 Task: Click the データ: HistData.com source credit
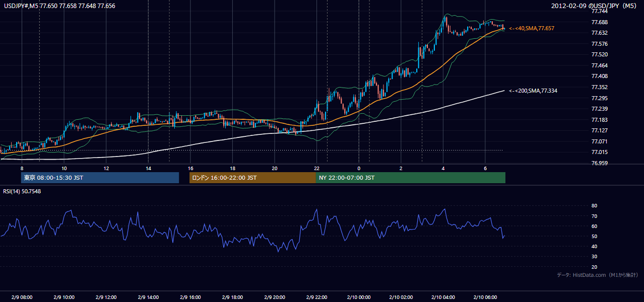tap(598, 275)
